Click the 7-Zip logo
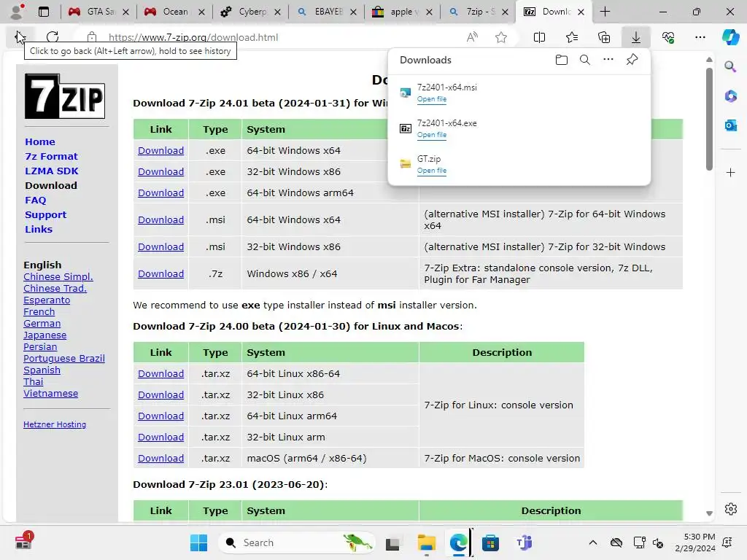Viewport: 747px width, 560px height. 65,96
